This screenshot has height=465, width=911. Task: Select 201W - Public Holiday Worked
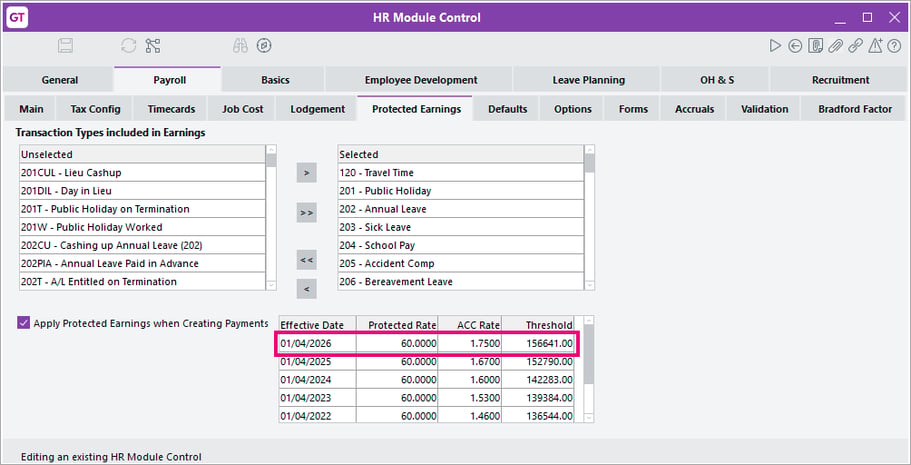tap(142, 227)
